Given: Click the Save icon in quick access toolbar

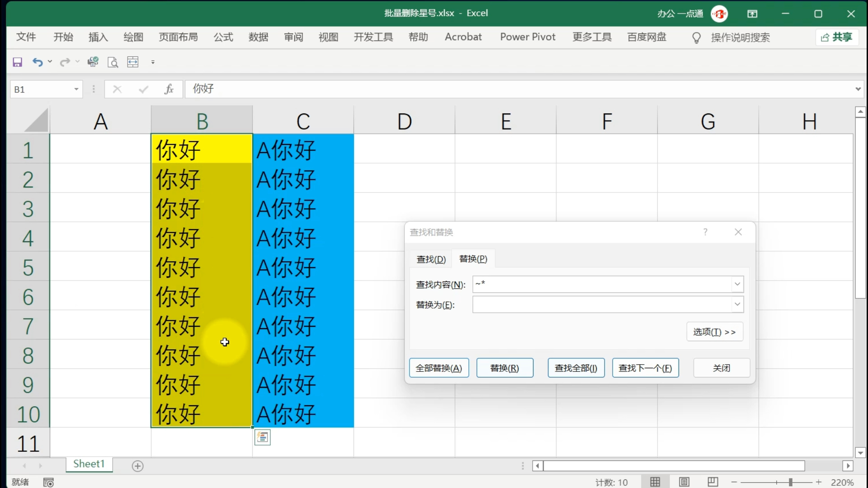Looking at the screenshot, I should pyautogui.click(x=17, y=62).
